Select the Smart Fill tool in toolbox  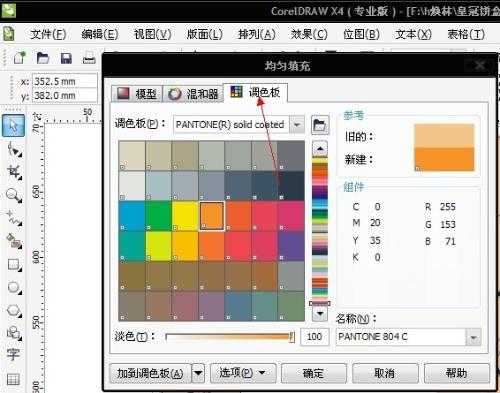click(x=14, y=241)
